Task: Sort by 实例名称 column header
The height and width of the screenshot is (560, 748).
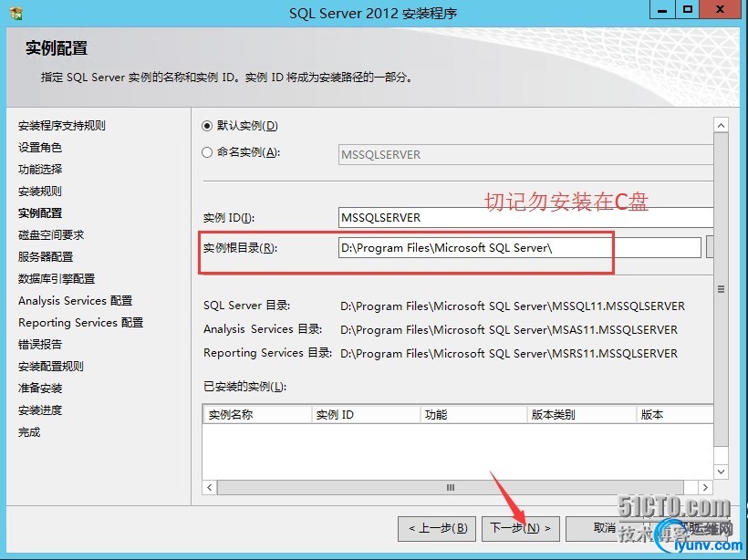Action: [257, 414]
